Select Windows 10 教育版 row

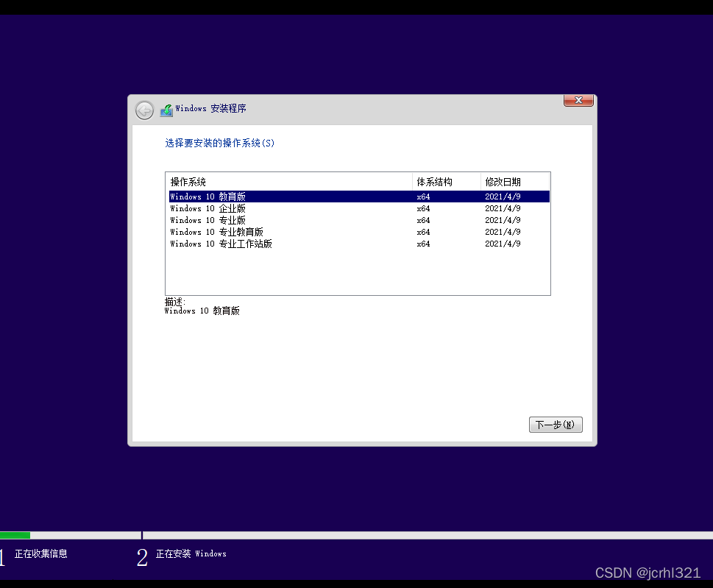(359, 196)
